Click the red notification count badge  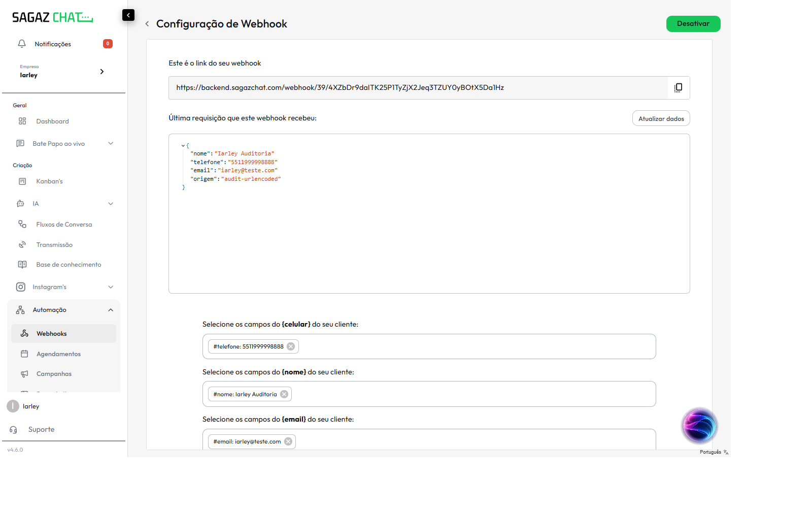108,44
